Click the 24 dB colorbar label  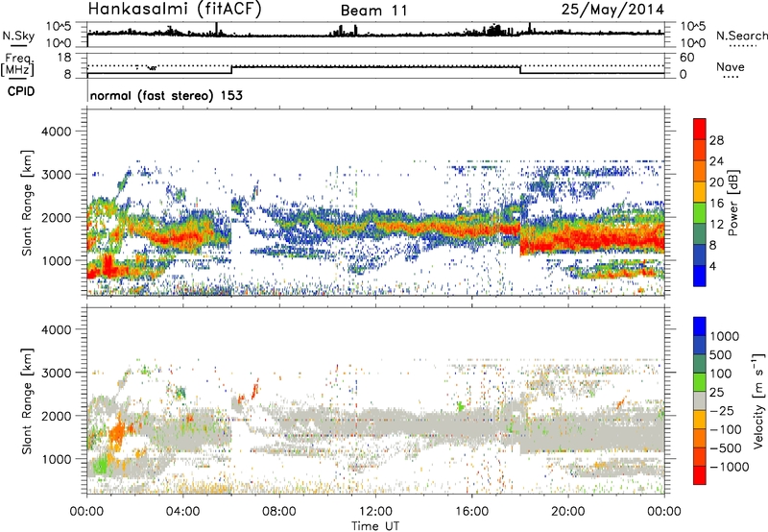tap(716, 161)
